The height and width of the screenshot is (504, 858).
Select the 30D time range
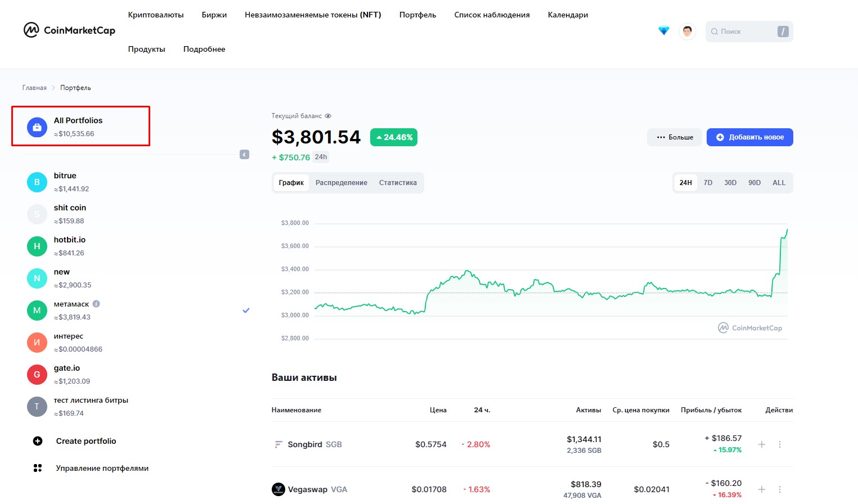coord(730,183)
